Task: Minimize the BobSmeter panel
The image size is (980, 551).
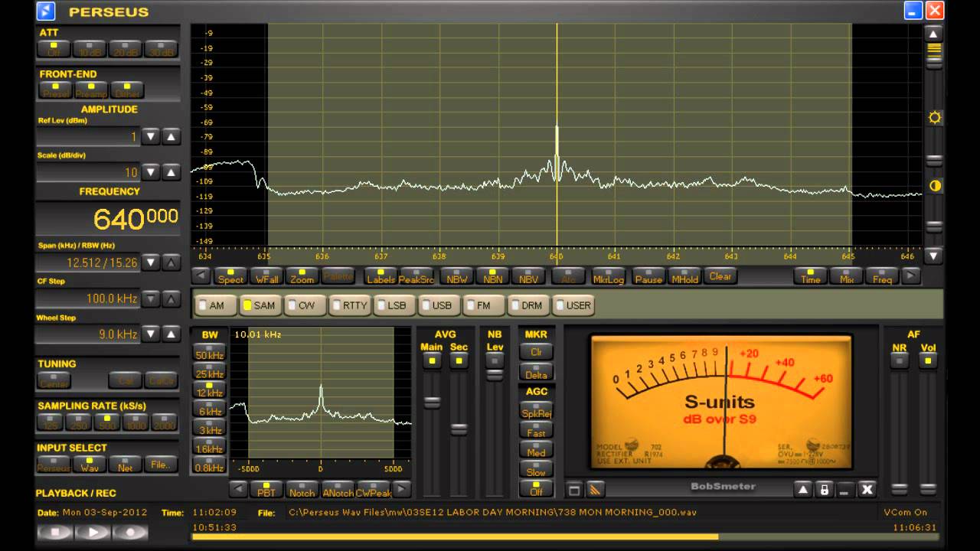Action: 845,490
